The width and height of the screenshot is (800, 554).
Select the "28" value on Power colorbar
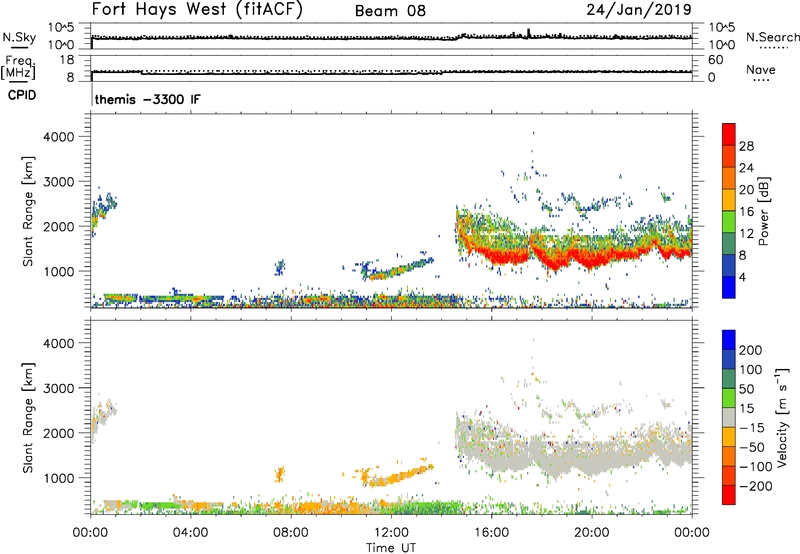click(x=746, y=146)
